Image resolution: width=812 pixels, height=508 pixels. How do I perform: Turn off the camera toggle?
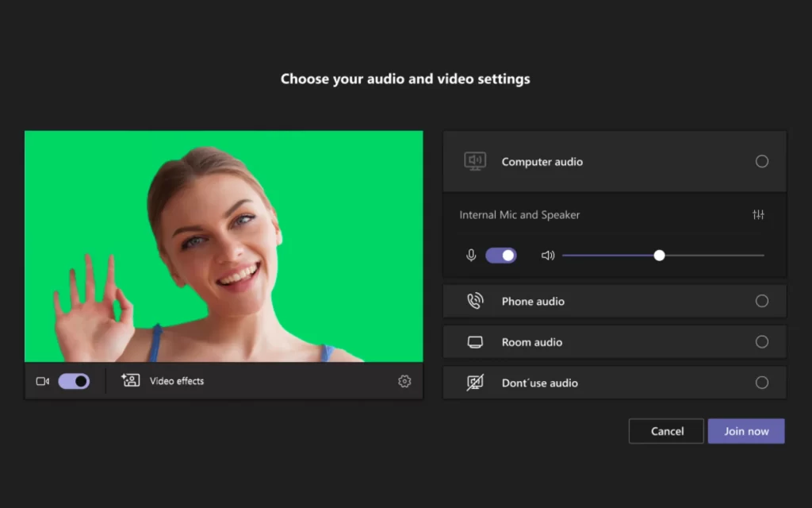[x=75, y=381]
